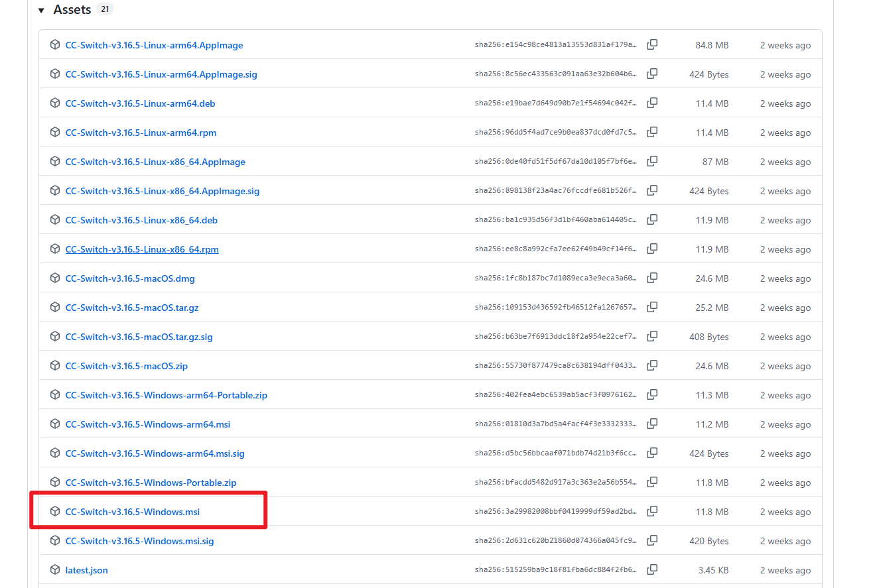Copy SHA256 hash for Windows.msi
This screenshot has height=588, width=875.
(652, 511)
